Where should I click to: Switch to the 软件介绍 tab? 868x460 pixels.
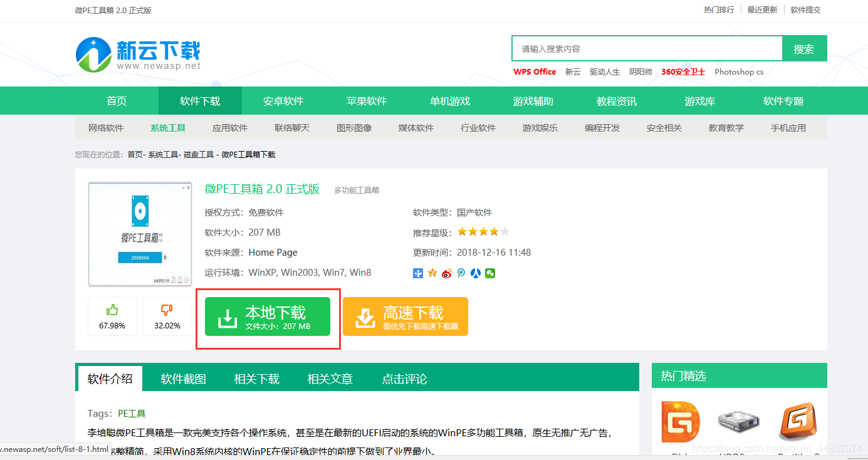[110, 379]
